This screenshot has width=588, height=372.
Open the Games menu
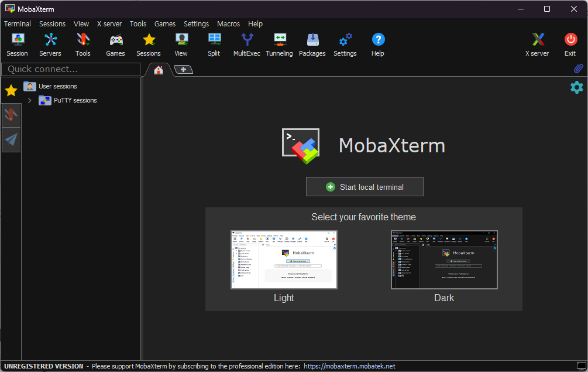coord(164,23)
